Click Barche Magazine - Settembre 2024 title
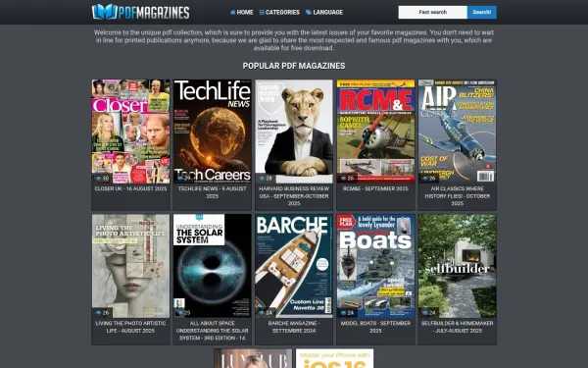Image resolution: width=588 pixels, height=368 pixels. (x=294, y=327)
